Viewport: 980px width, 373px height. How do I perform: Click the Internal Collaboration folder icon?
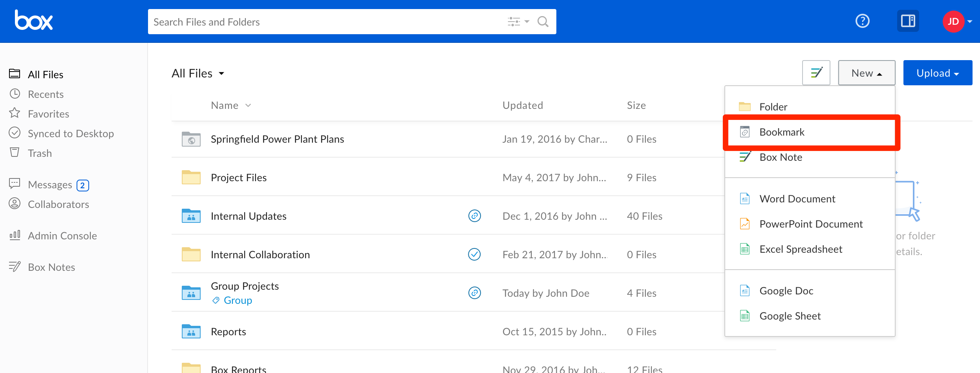[x=191, y=254]
